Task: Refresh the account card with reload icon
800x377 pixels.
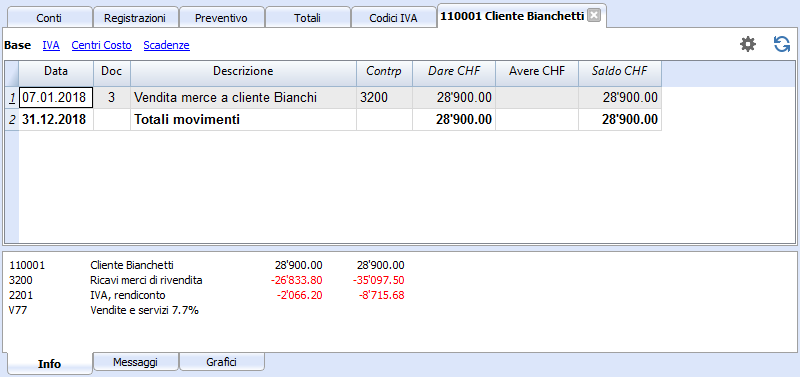Action: click(782, 44)
